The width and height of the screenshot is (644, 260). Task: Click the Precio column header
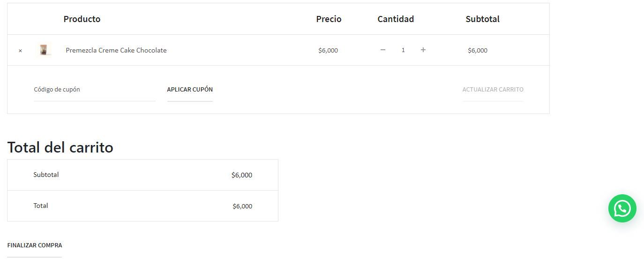(x=329, y=19)
